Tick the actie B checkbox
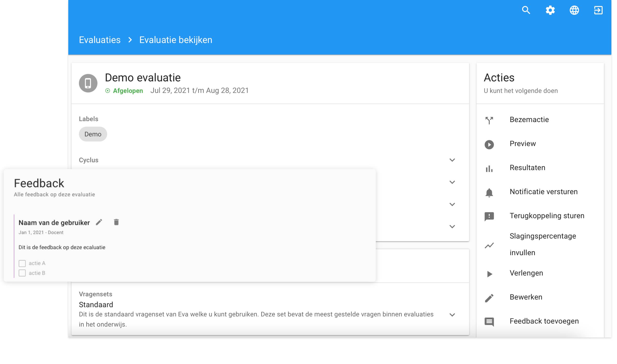The width and height of the screenshot is (617, 364). pyautogui.click(x=22, y=273)
